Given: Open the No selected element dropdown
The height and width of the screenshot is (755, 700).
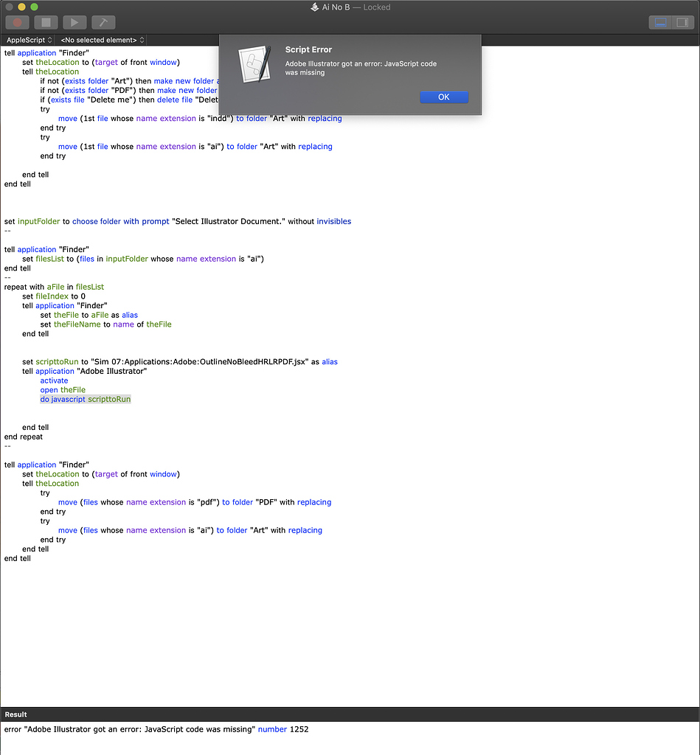Looking at the screenshot, I should tap(102, 40).
